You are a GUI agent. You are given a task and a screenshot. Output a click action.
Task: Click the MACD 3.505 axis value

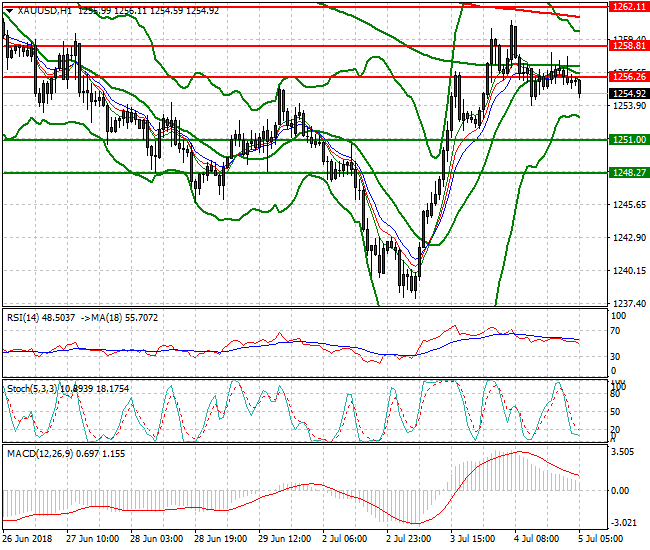point(623,452)
